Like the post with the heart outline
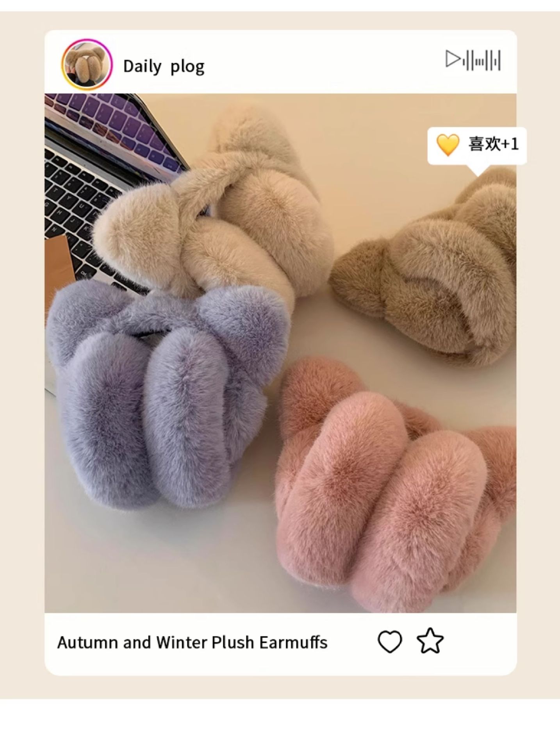Screen dimensions: 560x750 coord(389,642)
